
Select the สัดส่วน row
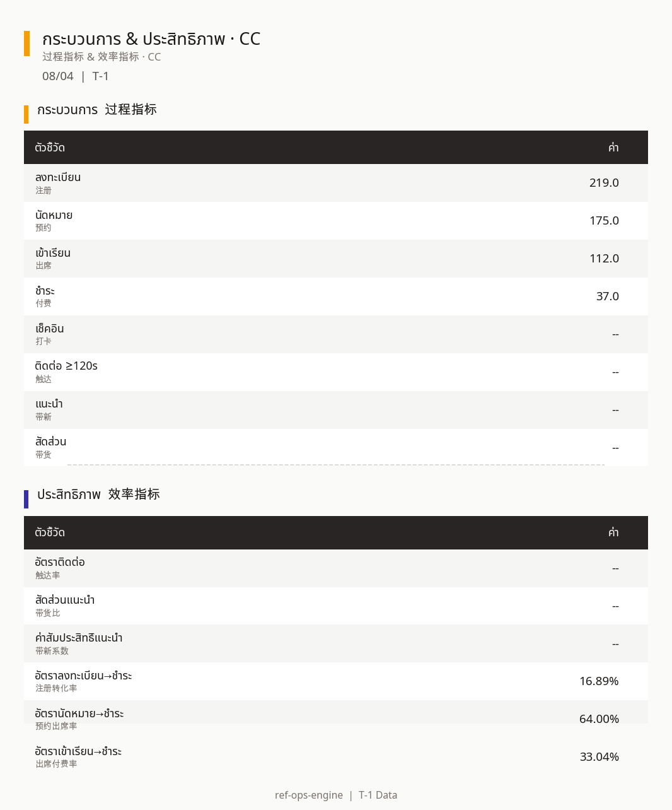click(x=336, y=447)
